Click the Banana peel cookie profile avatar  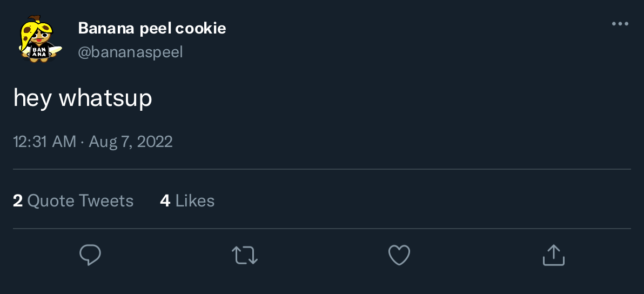pyautogui.click(x=38, y=39)
